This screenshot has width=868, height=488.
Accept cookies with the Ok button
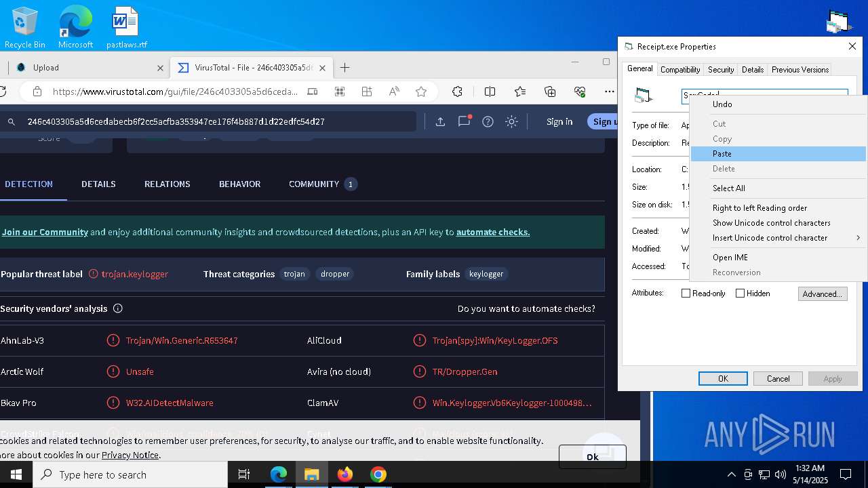pyautogui.click(x=593, y=457)
